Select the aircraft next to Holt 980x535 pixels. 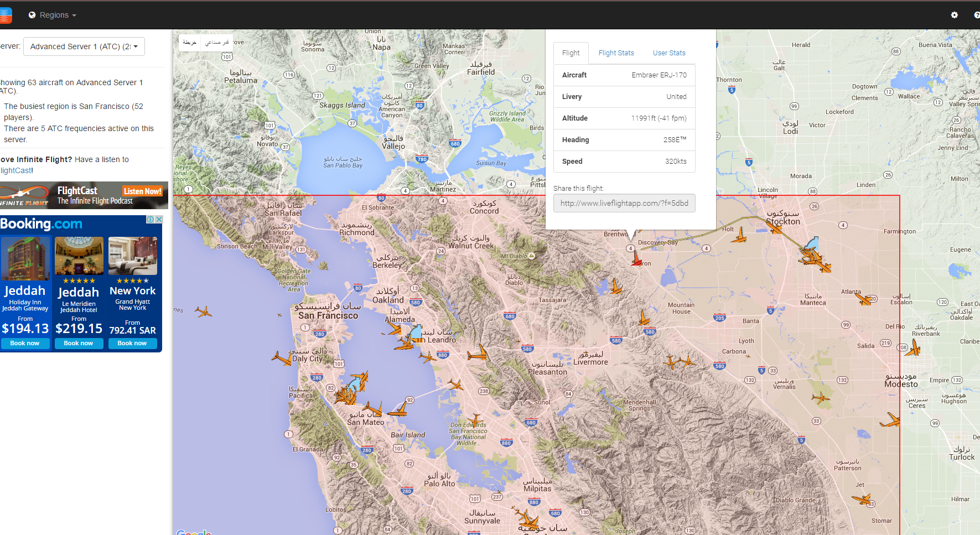(x=739, y=236)
